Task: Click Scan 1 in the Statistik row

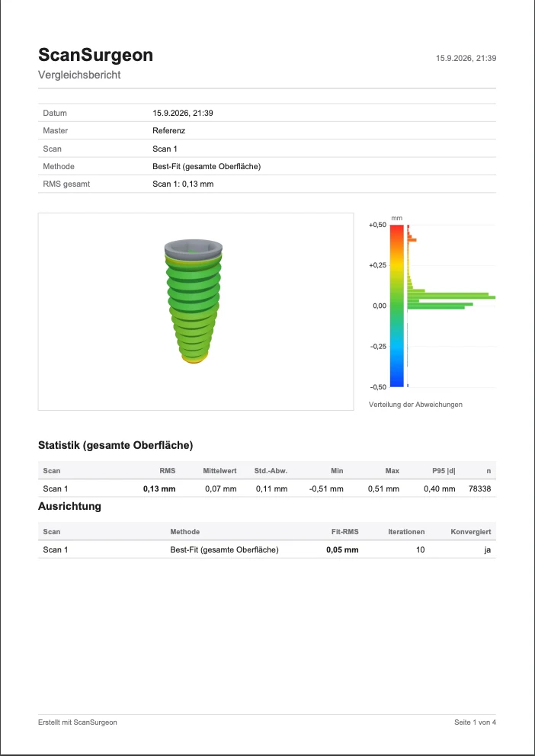Action: [x=56, y=489]
